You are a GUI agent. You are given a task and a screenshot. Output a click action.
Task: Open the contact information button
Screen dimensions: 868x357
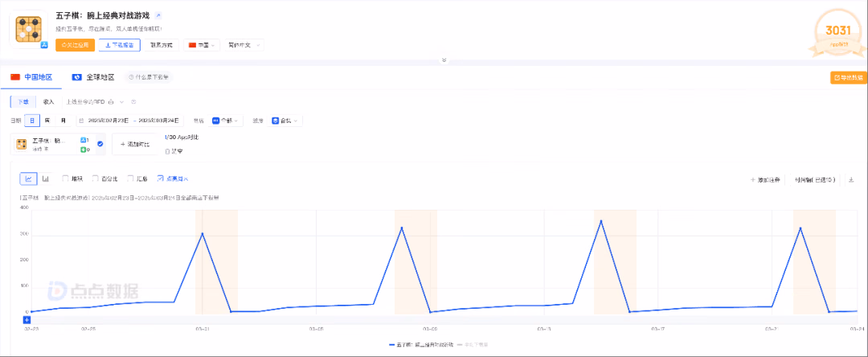[161, 45]
